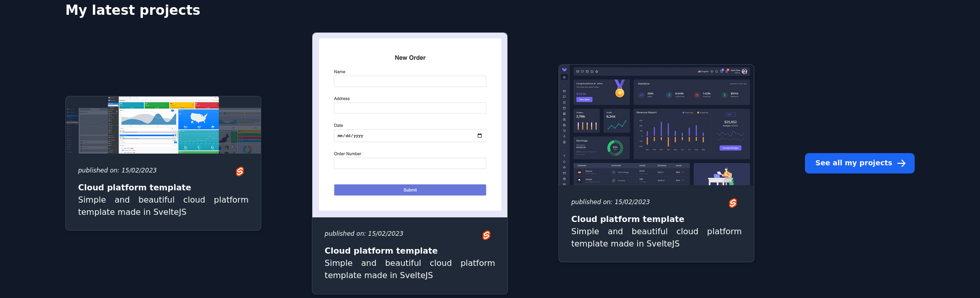Click the middle card's 'published on: 15/02/2023' text
The width and height of the screenshot is (980, 298).
(364, 234)
